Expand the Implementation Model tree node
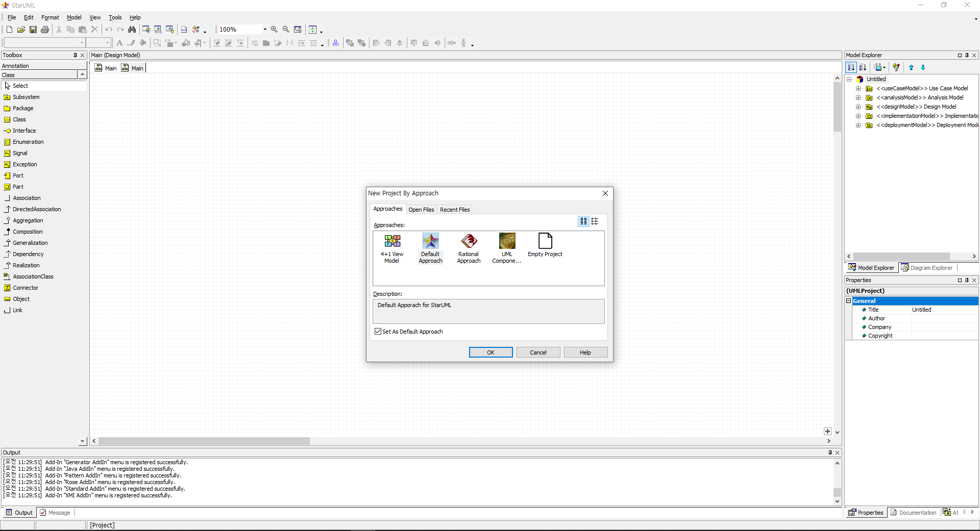The image size is (980, 531). (859, 116)
